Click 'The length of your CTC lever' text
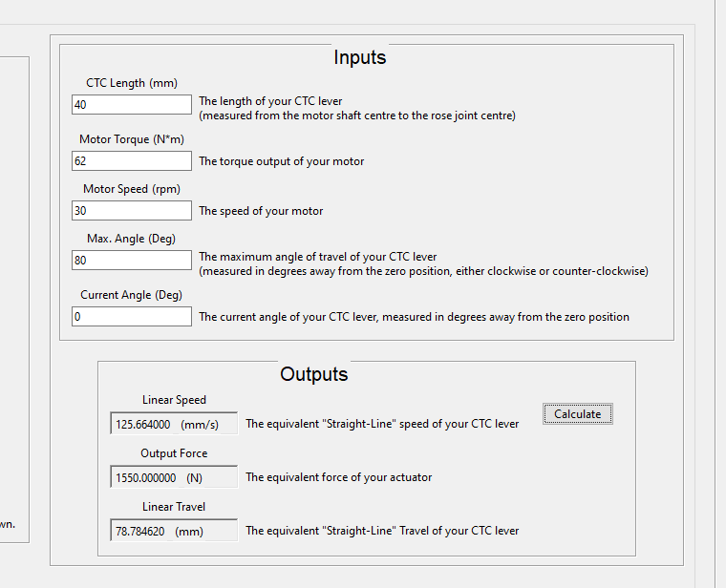Image resolution: width=726 pixels, height=588 pixels. click(270, 101)
